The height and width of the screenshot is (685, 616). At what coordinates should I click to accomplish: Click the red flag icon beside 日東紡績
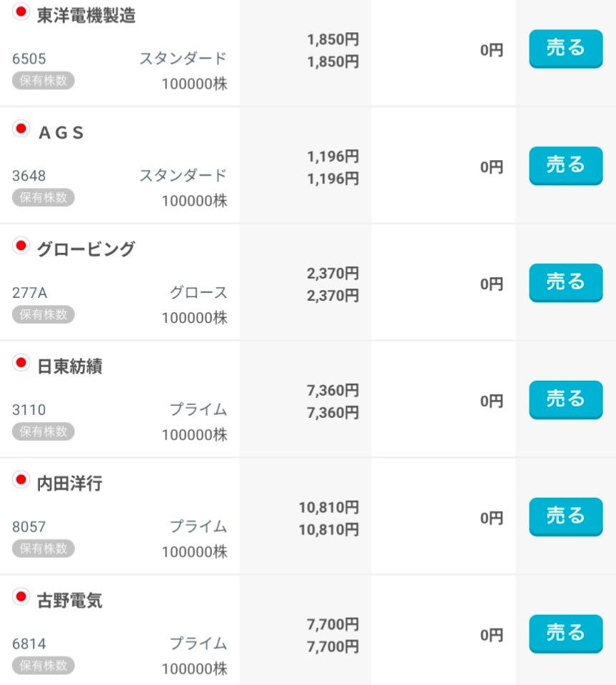[21, 364]
